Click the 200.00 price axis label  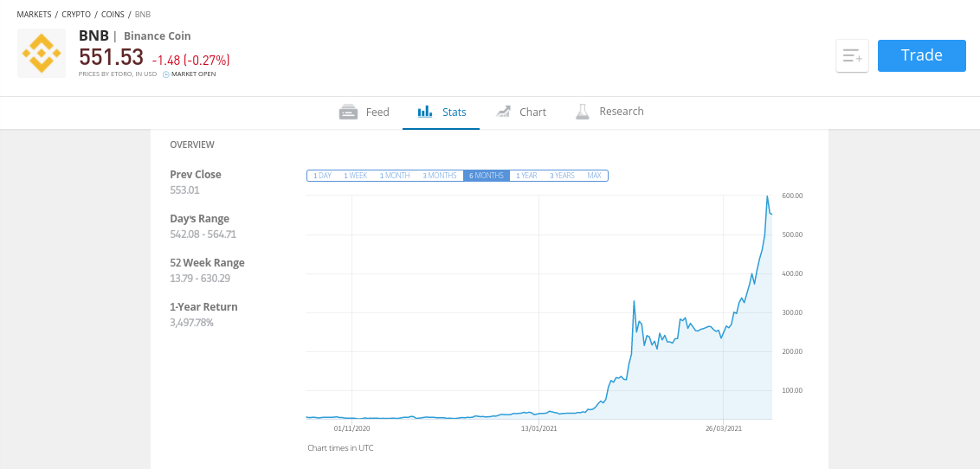pos(792,351)
